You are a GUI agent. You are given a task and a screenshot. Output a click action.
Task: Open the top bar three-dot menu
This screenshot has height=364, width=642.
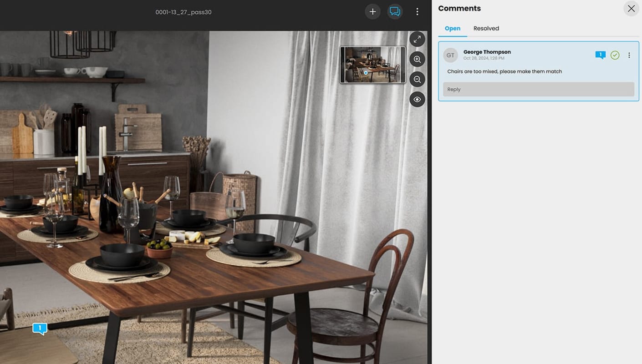tap(417, 12)
